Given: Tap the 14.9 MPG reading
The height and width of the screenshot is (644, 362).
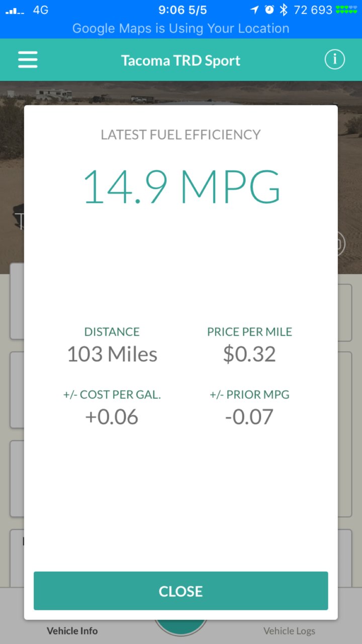Looking at the screenshot, I should click(181, 186).
